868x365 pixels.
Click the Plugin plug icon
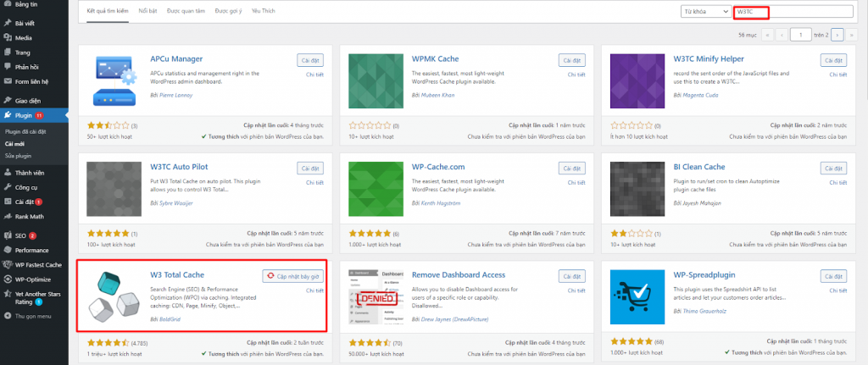8,115
